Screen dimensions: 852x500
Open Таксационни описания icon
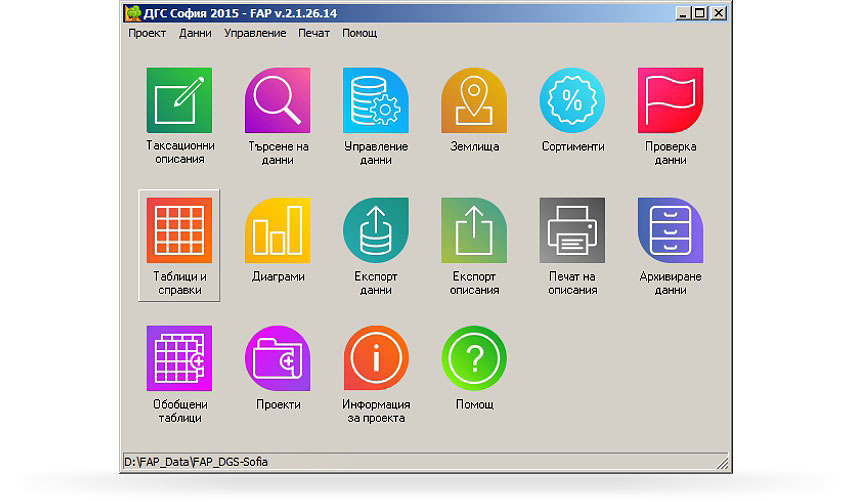[179, 101]
